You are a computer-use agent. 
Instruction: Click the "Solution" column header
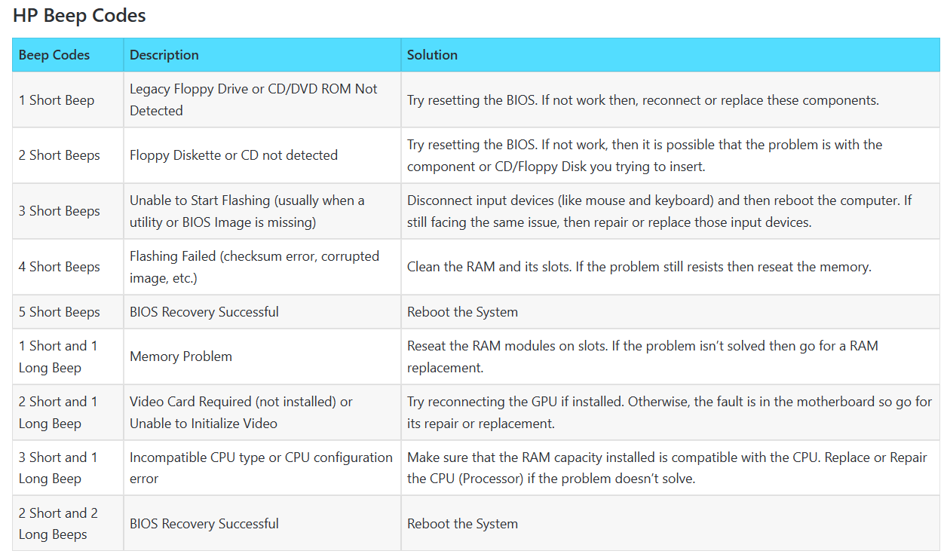coord(432,55)
